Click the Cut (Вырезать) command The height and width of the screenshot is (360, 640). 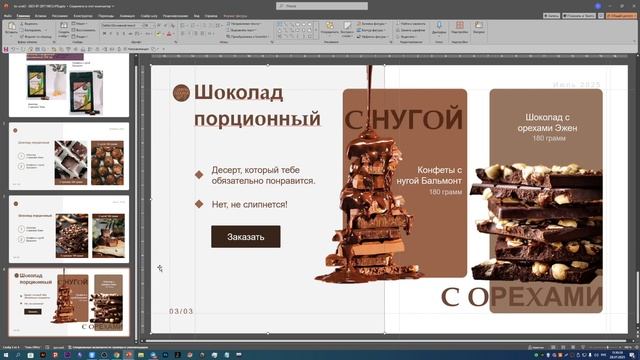(x=30, y=24)
